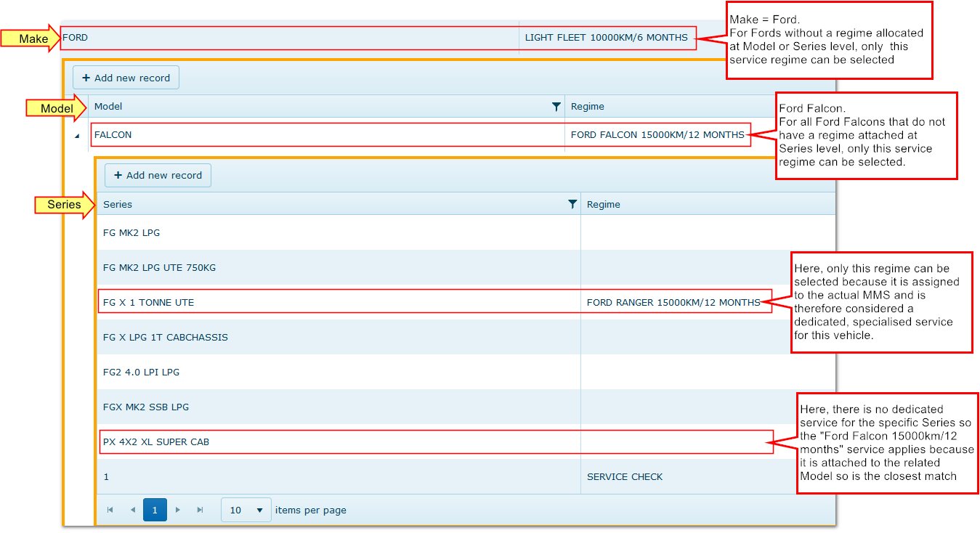Click Regime header in Model grid
Image resolution: width=980 pixels, height=533 pixels.
click(x=588, y=107)
